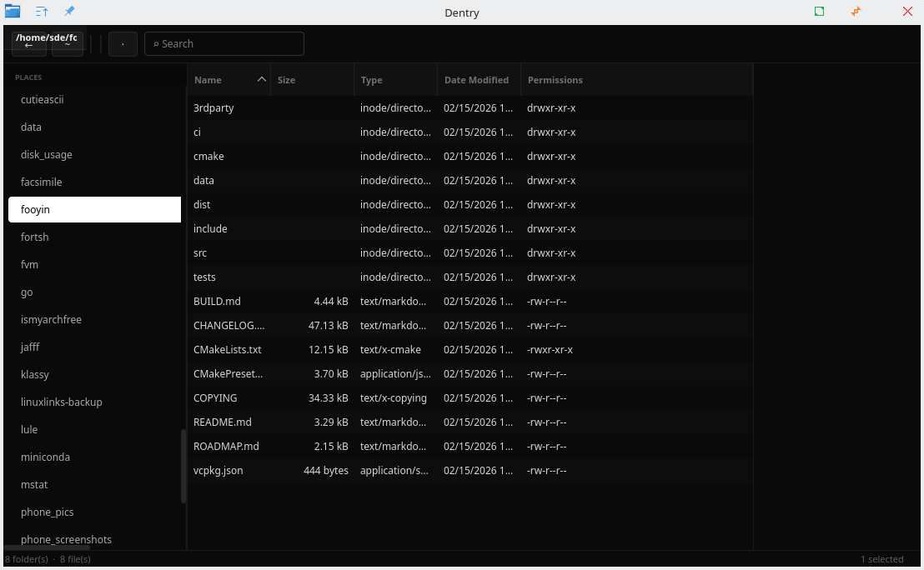
Task: Click the Places sidebar scrollbar
Action: [x=183, y=467]
